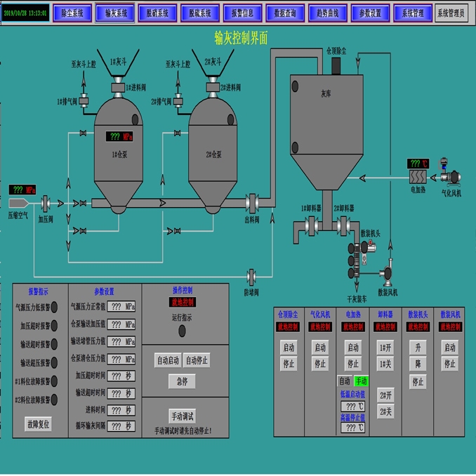This screenshot has width=476, height=476.
Task: Open the 脱硫系统 tab
Action: 200,13
